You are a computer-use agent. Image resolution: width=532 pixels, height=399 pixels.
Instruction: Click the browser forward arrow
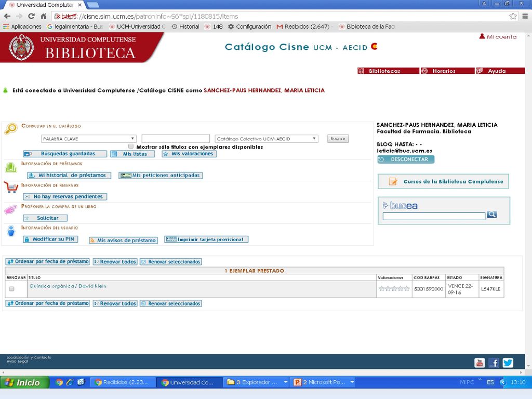[19, 16]
